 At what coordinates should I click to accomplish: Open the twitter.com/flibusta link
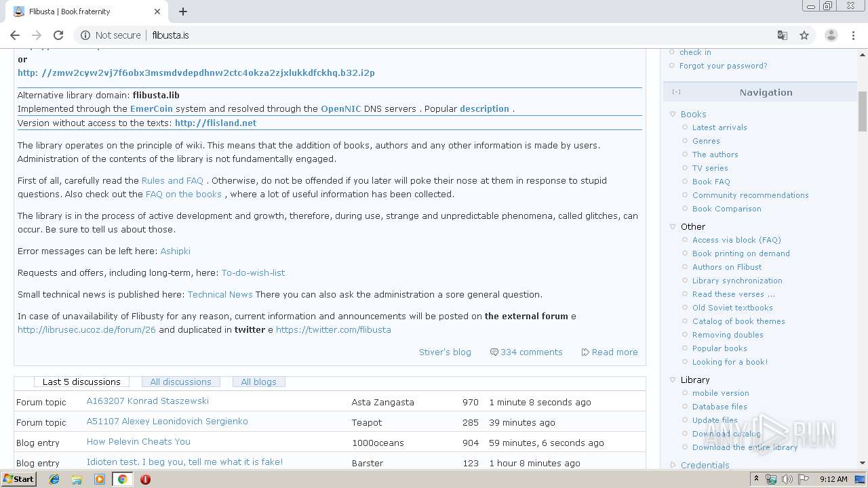333,330
